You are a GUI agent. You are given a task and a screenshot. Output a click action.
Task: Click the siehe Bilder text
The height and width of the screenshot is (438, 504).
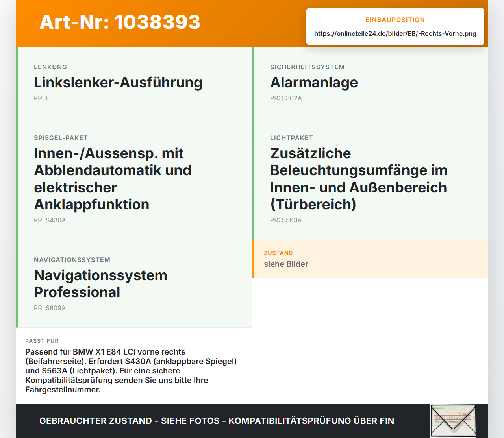[x=286, y=264]
